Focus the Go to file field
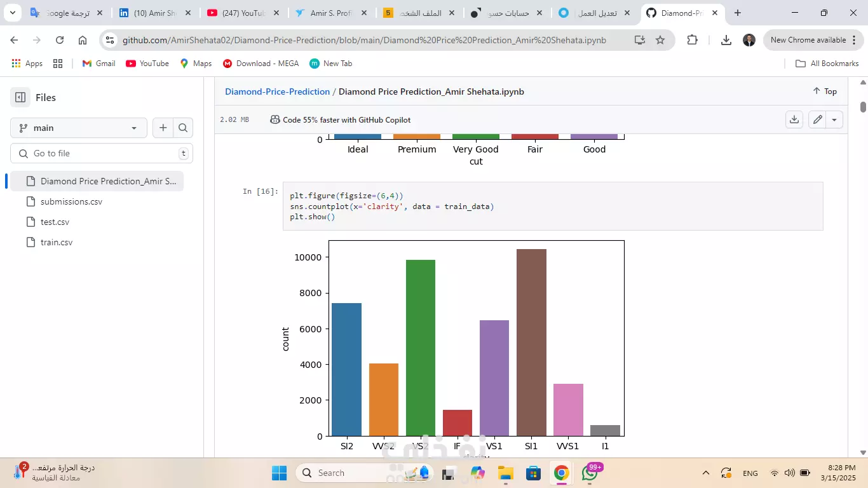The image size is (868, 488). pyautogui.click(x=102, y=153)
